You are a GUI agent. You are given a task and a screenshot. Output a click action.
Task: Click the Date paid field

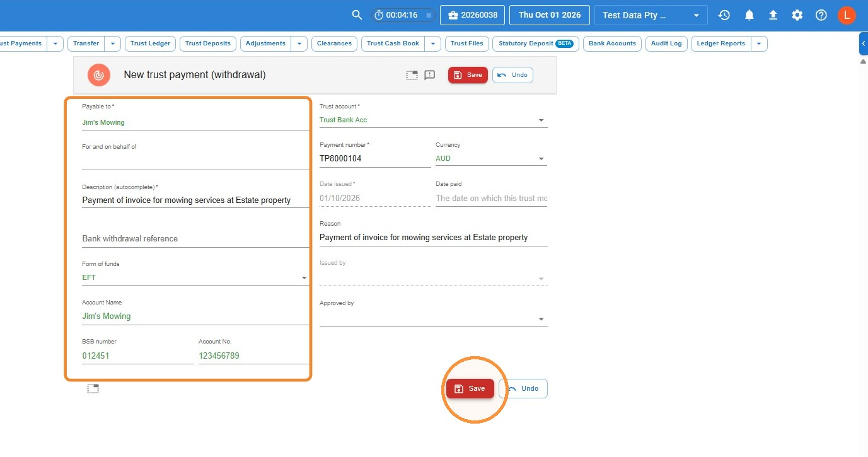coord(491,198)
